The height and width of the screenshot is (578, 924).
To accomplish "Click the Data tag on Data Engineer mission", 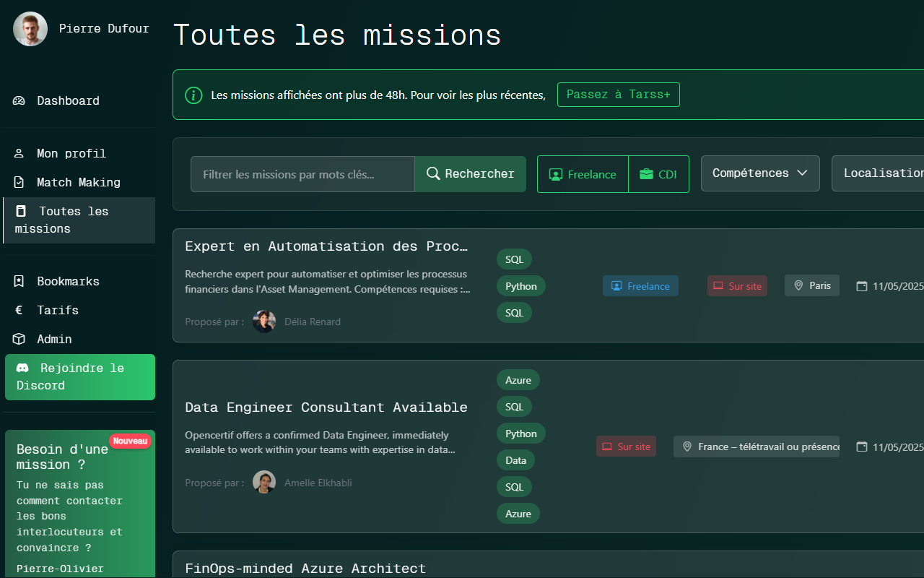I will pyautogui.click(x=515, y=460).
